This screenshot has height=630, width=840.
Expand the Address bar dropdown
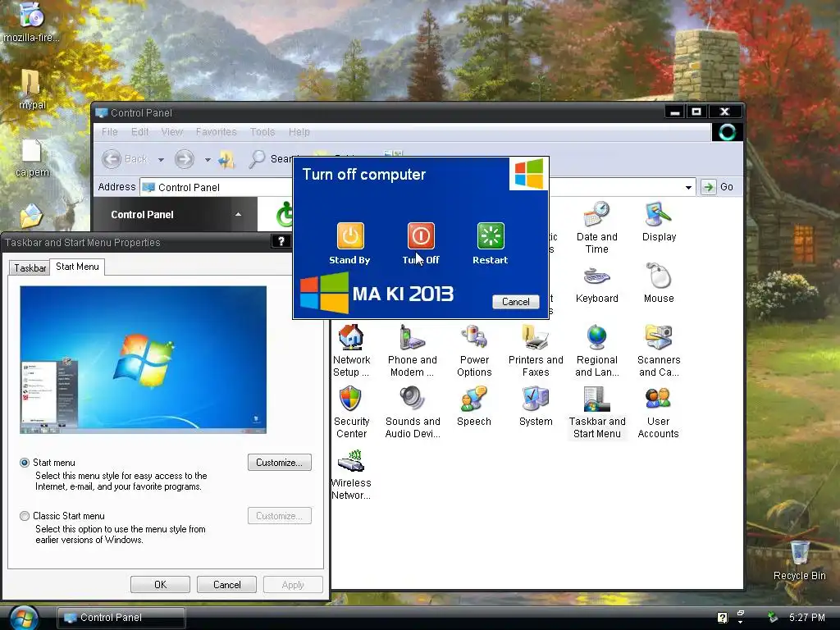coord(688,188)
